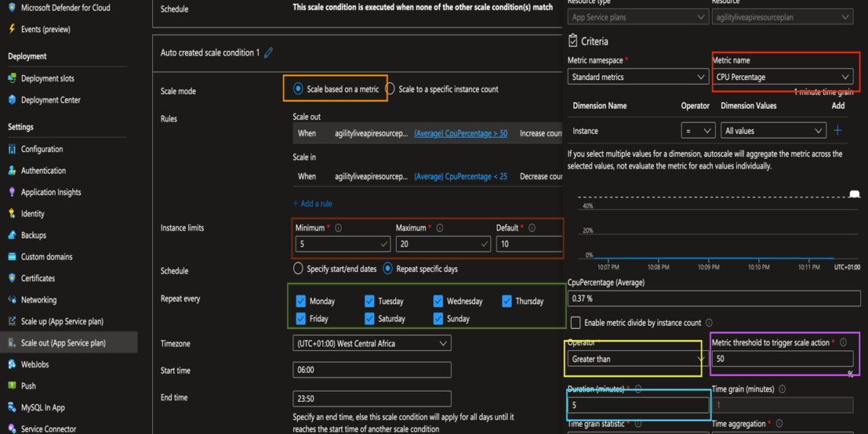The width and height of the screenshot is (868, 434).
Task: Click (Average) CpuPercentage < 25 rule link
Action: [461, 177]
